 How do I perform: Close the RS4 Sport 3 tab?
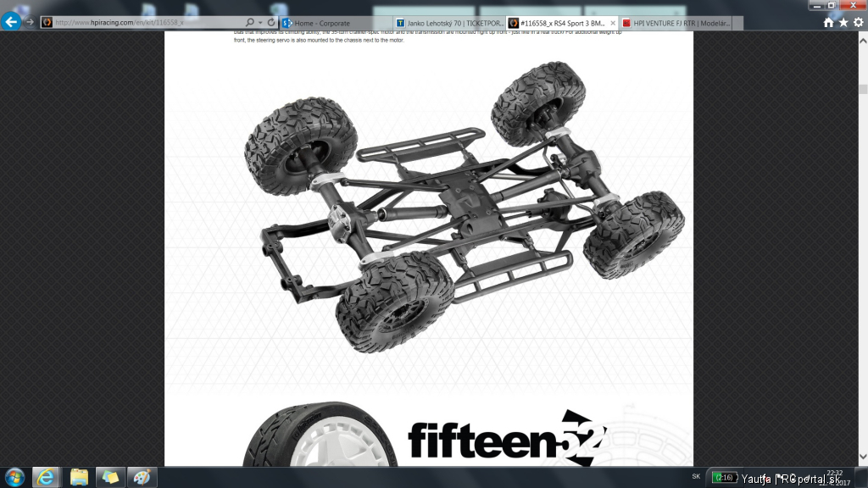[x=613, y=23]
